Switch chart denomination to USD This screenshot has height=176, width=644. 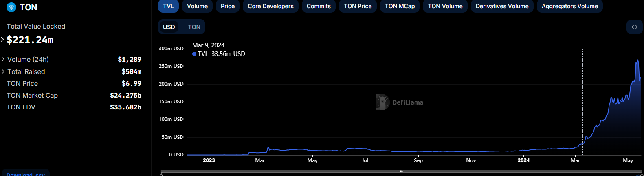click(169, 27)
